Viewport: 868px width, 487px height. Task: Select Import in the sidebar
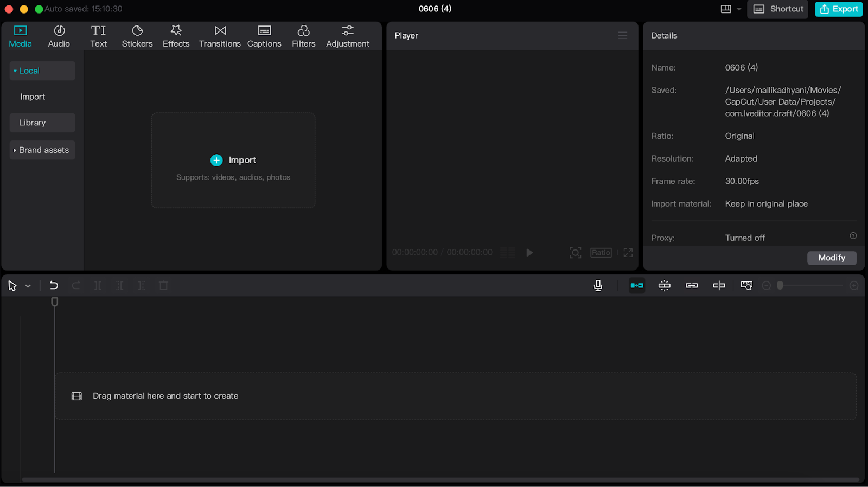coord(33,97)
